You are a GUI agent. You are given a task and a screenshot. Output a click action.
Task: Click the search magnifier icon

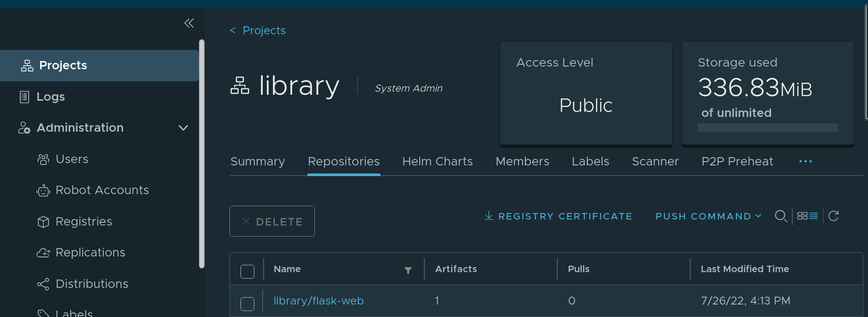pyautogui.click(x=781, y=216)
